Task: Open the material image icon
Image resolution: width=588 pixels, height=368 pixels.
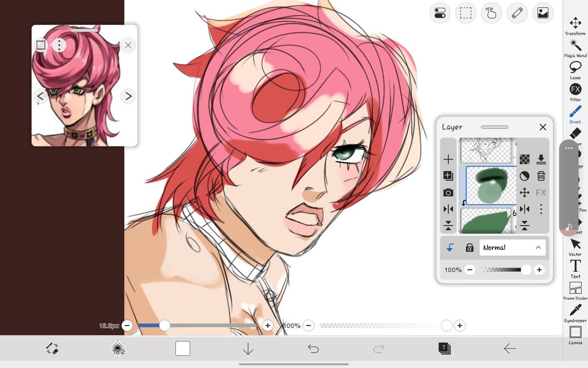Action: coord(543,13)
